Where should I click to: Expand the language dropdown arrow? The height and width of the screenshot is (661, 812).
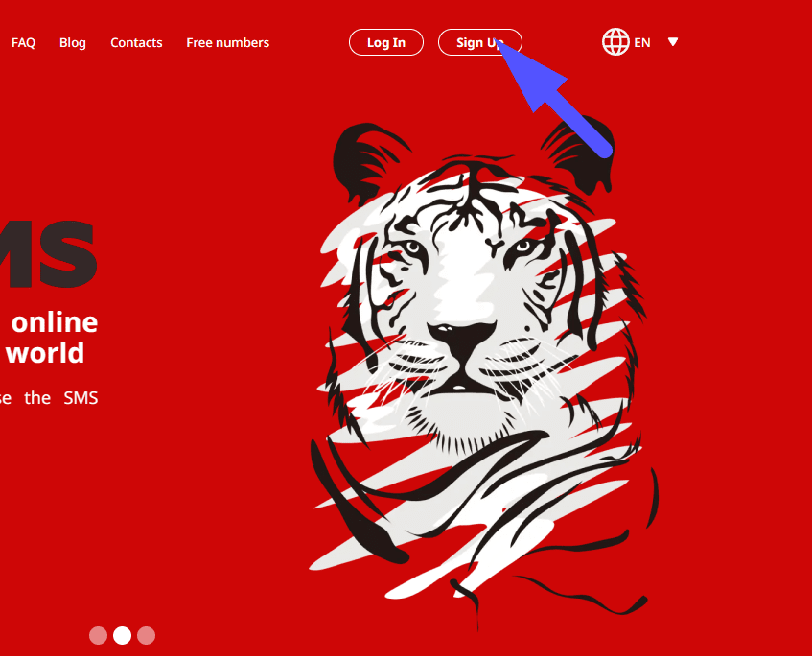pos(673,42)
